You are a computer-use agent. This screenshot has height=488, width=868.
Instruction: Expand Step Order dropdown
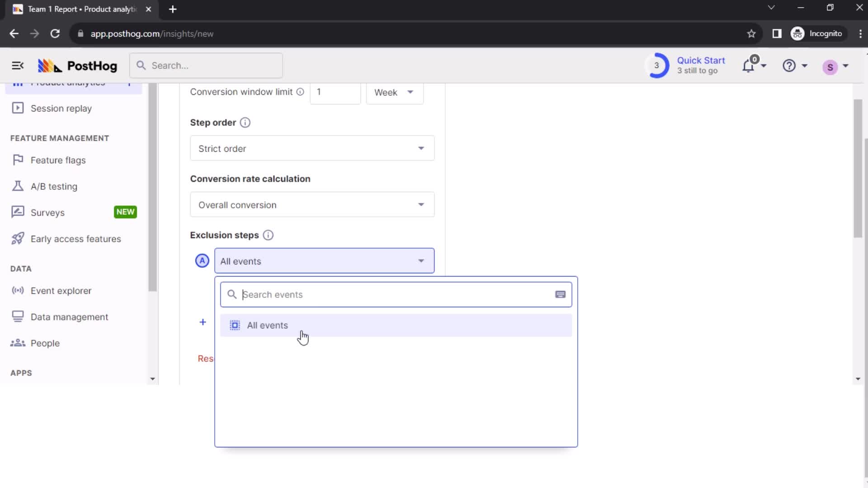(x=312, y=148)
